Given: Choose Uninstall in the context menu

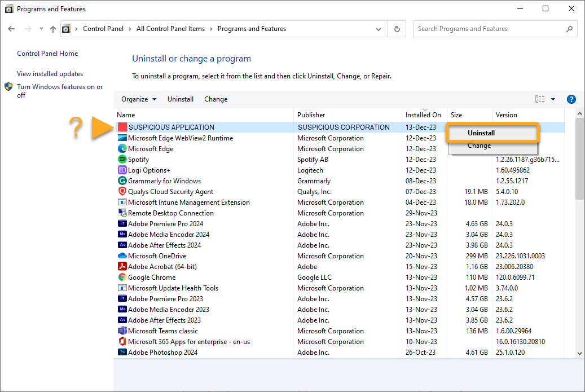Looking at the screenshot, I should 481,133.
